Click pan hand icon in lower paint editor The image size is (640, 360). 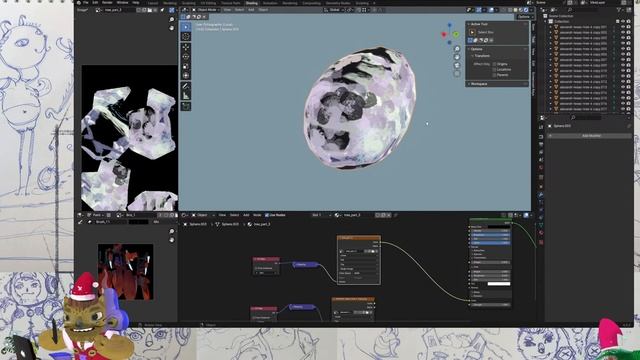tap(172, 240)
